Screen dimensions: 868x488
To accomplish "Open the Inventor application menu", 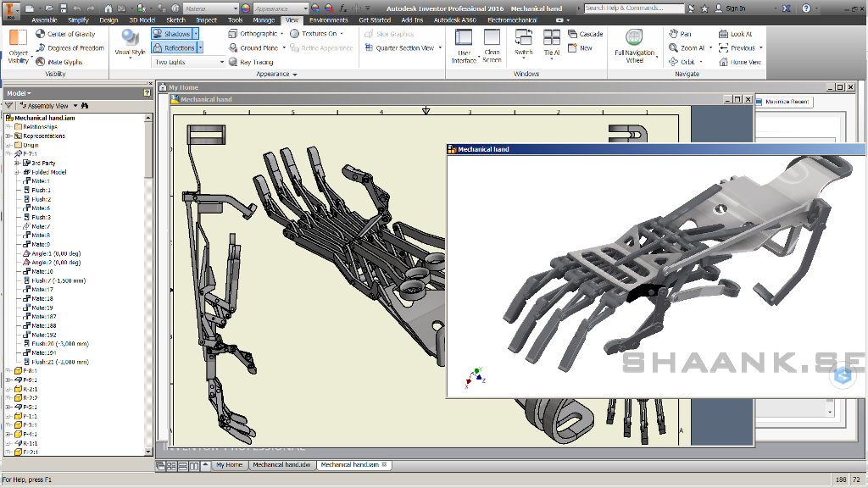I will click(x=10, y=9).
